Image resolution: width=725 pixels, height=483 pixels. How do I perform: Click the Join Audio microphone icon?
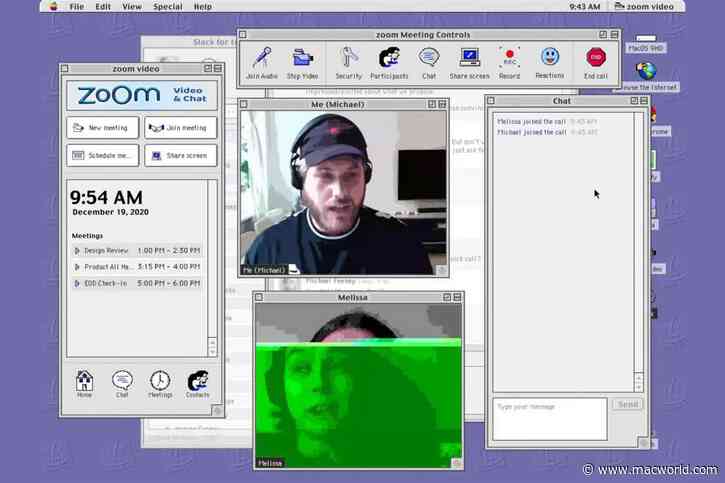[x=262, y=58]
